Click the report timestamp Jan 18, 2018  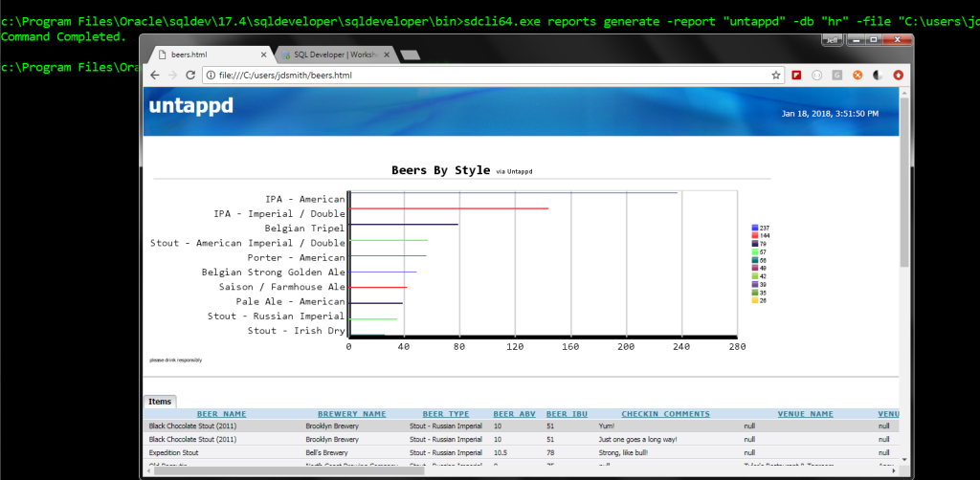pos(830,114)
